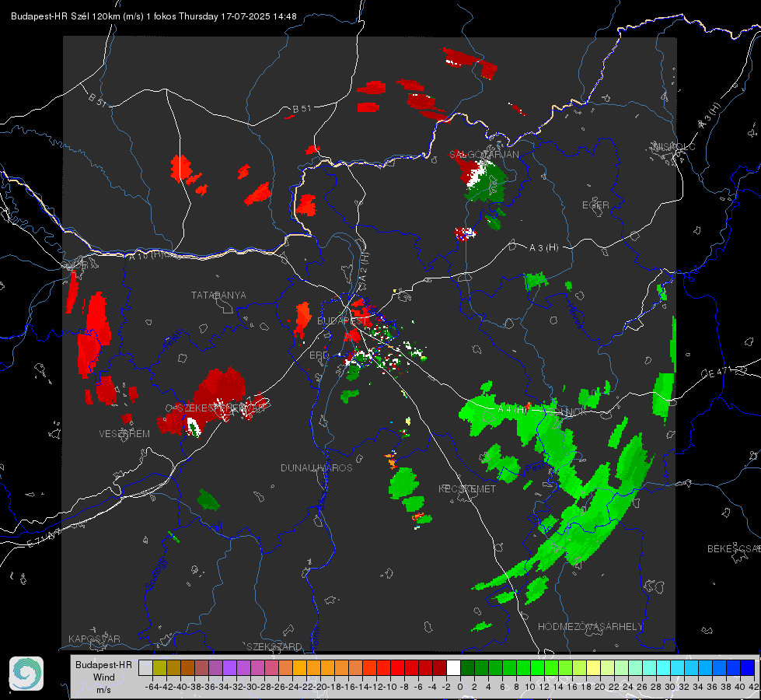The width and height of the screenshot is (761, 700).
Task: Click the Heves county label
Action: click(575, 315)
